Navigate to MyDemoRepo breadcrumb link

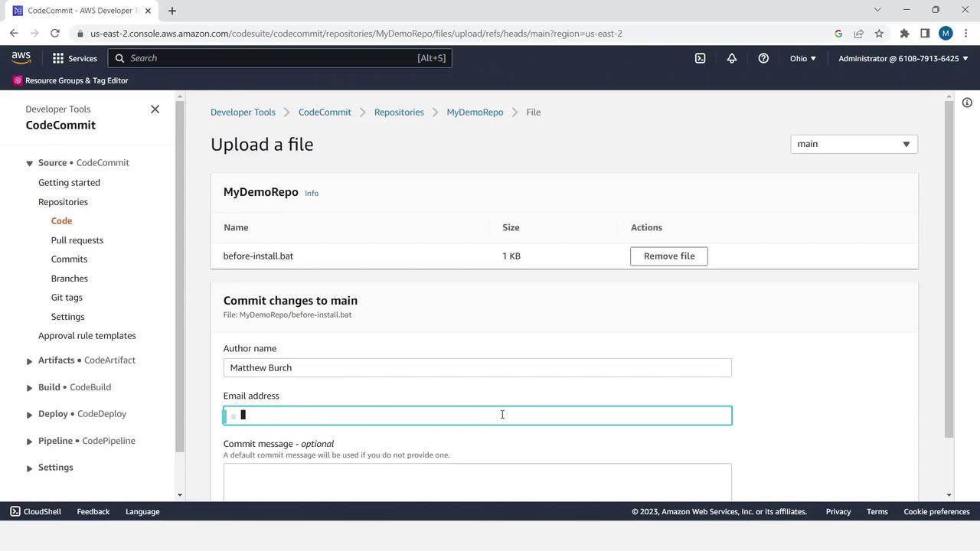tap(475, 112)
